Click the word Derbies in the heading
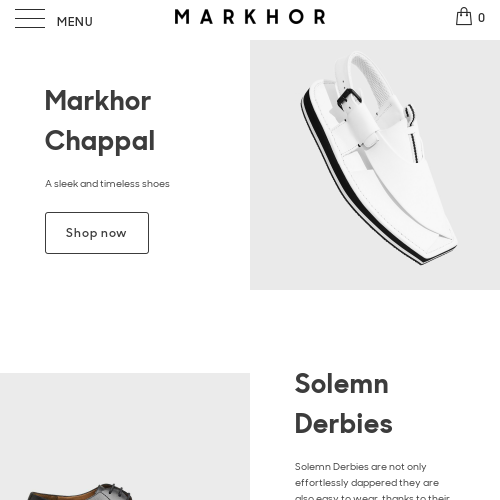The image size is (500, 500). coord(343,424)
